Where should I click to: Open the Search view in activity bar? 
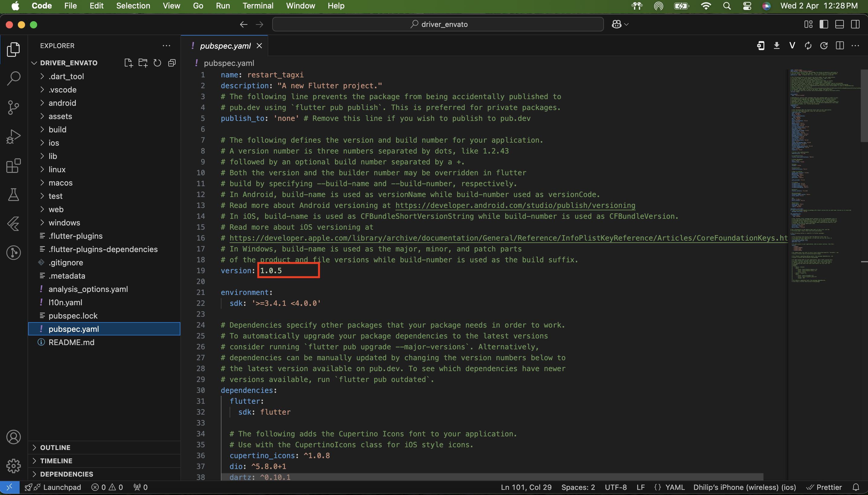point(14,78)
